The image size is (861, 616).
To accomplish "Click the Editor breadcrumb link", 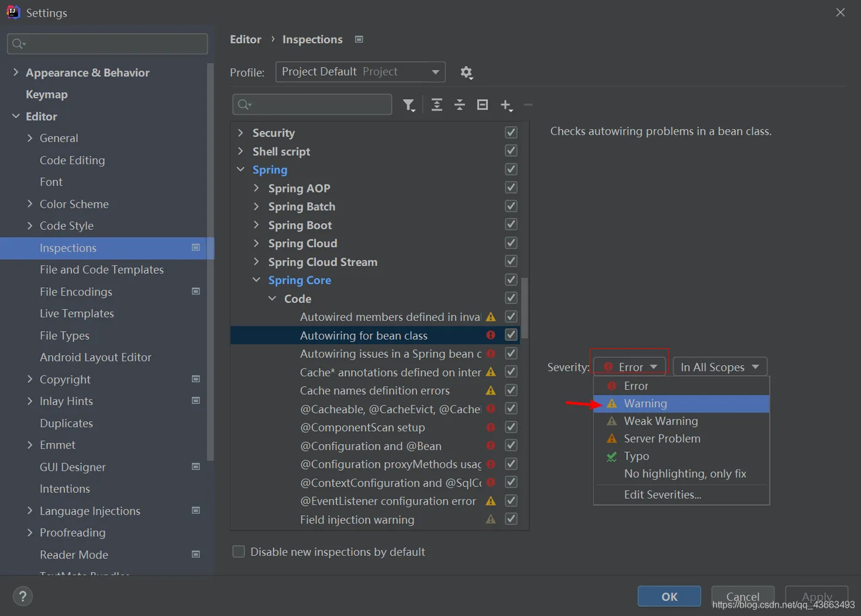I will tap(245, 39).
